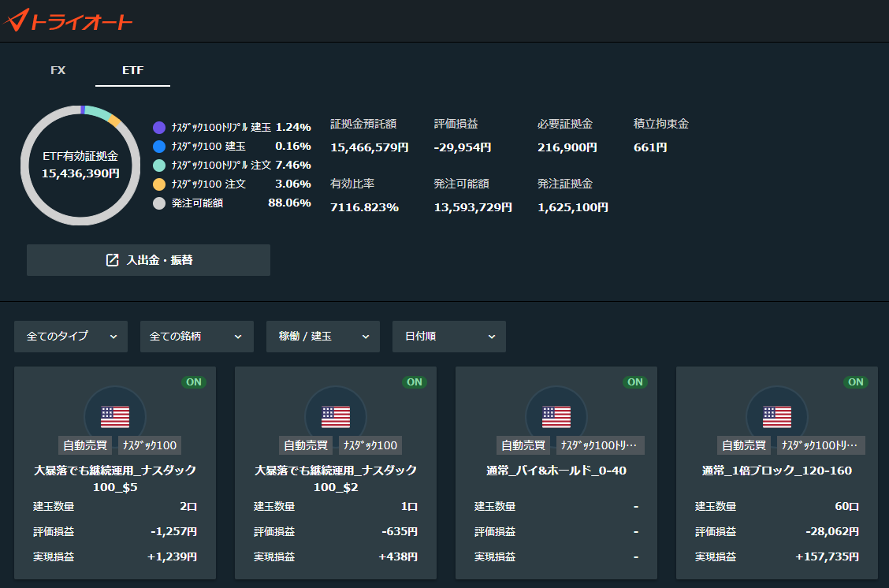The image size is (889, 588).
Task: Click 実現損益 +1,239円 on $5 card
Action: point(173,556)
